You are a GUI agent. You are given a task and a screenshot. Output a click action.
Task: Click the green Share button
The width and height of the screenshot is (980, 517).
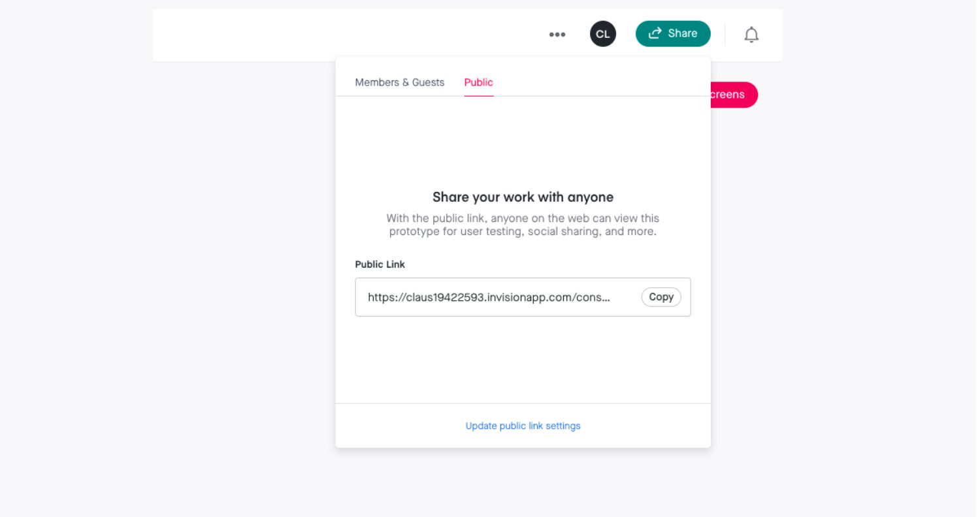[673, 33]
